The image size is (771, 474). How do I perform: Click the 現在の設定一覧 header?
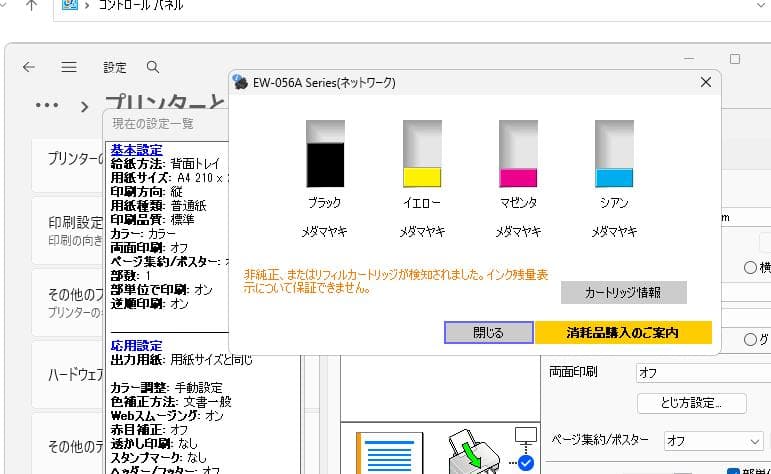point(153,123)
